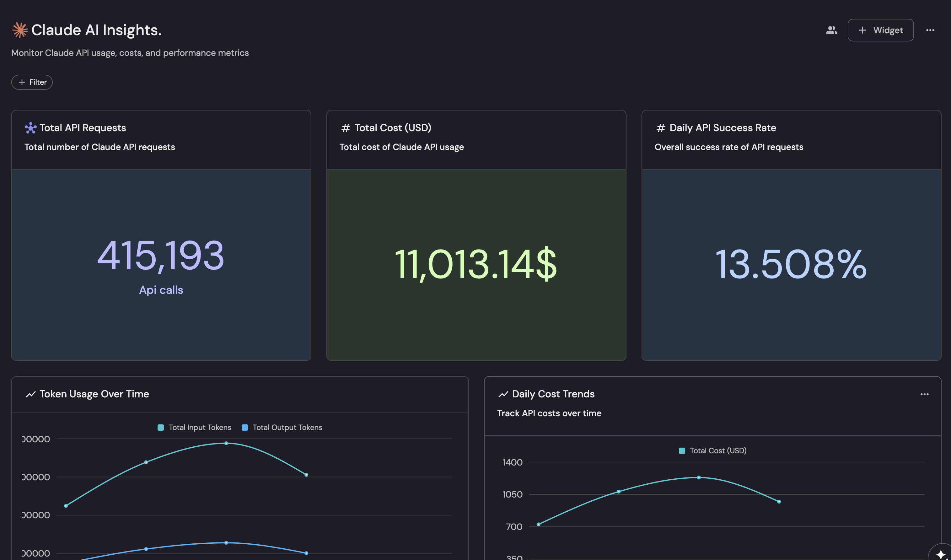Toggle Total Input Tokens legend series
Image resolution: width=951 pixels, height=560 pixels.
pos(200,428)
